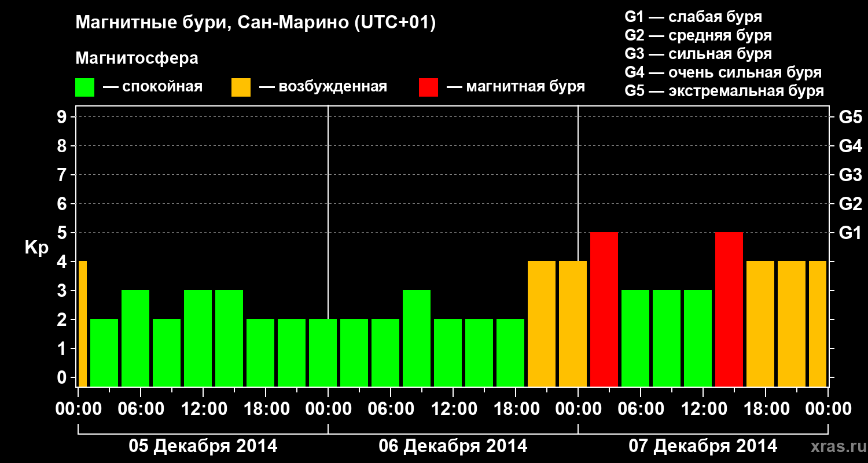Click the green 'спокойная' legend swatch

[85, 87]
